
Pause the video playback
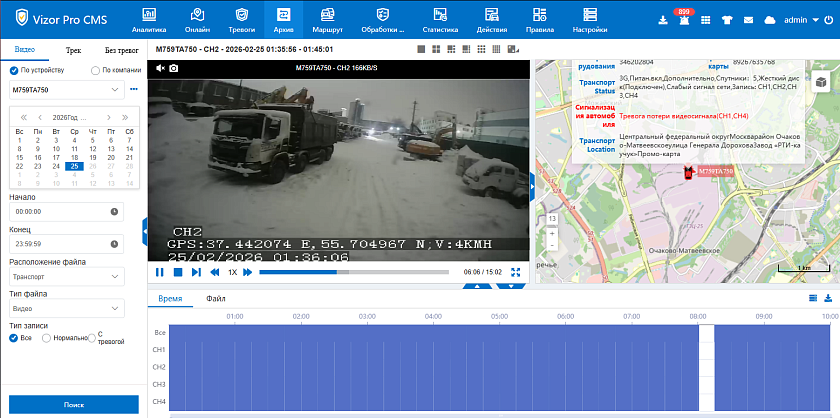click(160, 272)
